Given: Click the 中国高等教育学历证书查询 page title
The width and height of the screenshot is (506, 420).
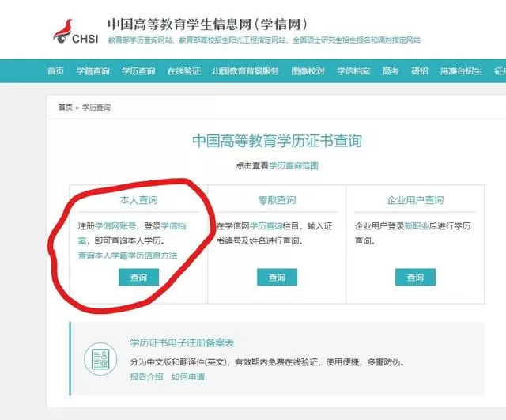Looking at the screenshot, I should pos(277,141).
